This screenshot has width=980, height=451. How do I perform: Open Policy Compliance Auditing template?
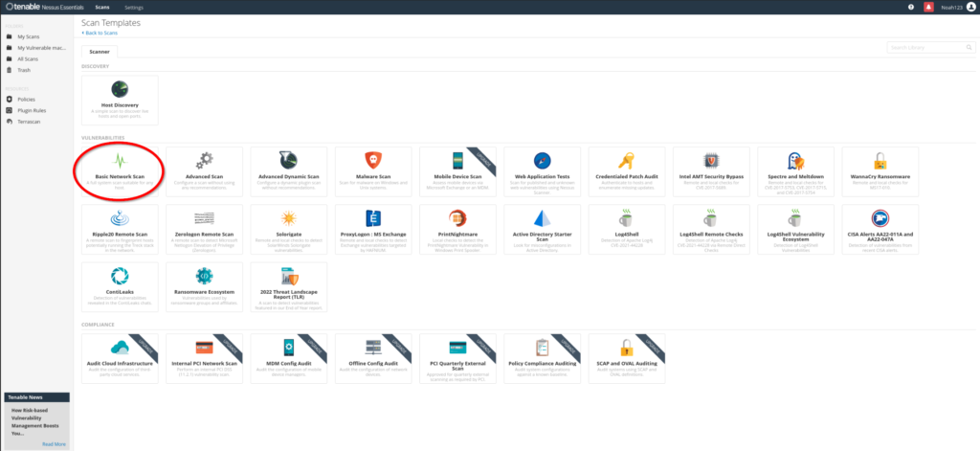tap(542, 358)
